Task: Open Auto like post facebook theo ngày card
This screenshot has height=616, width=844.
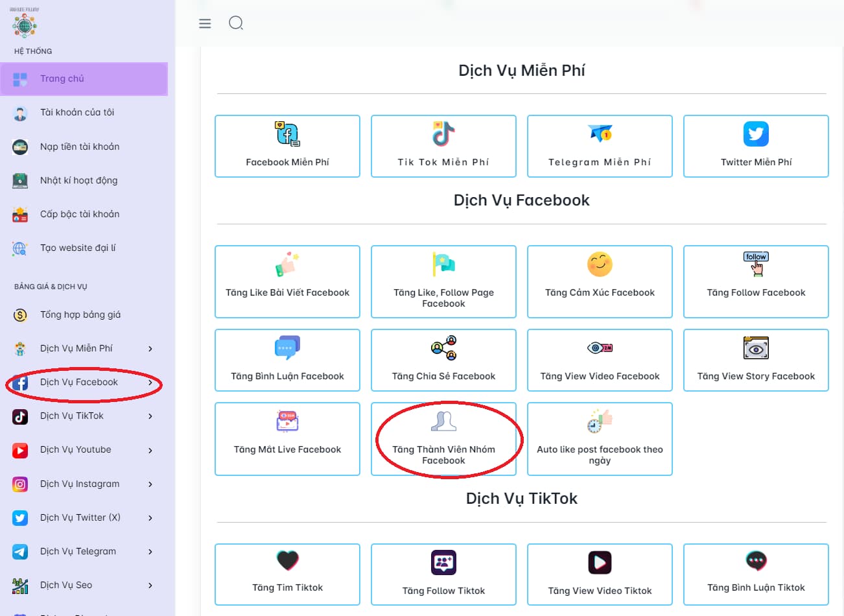Action: [600, 439]
